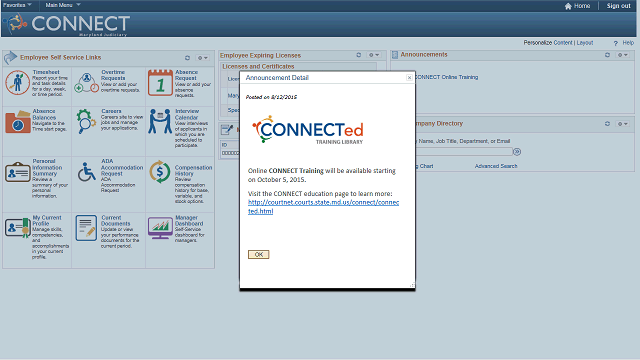This screenshot has width=640, height=360.
Task: Open Employee Self Service Links settings dropdown
Action: [x=203, y=58]
